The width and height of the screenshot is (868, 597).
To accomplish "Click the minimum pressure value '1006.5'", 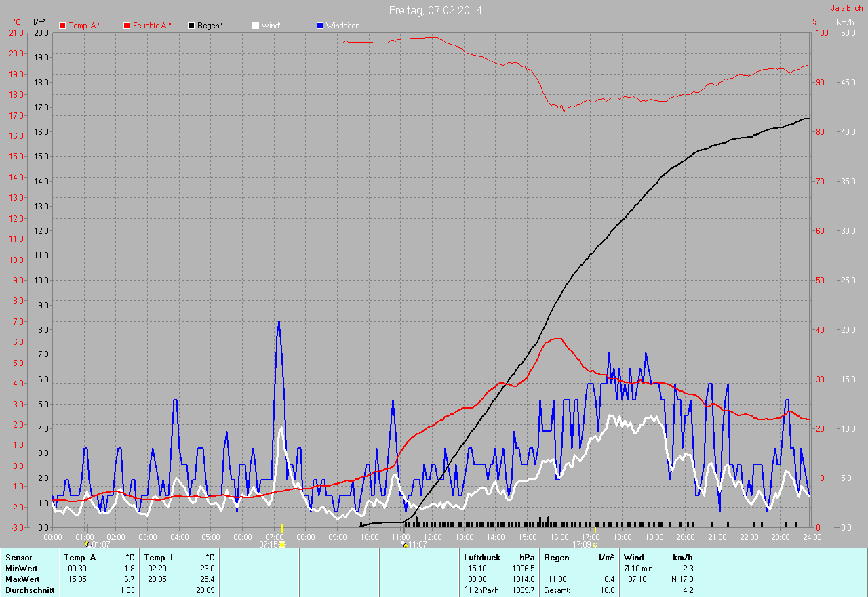I will (x=524, y=569).
